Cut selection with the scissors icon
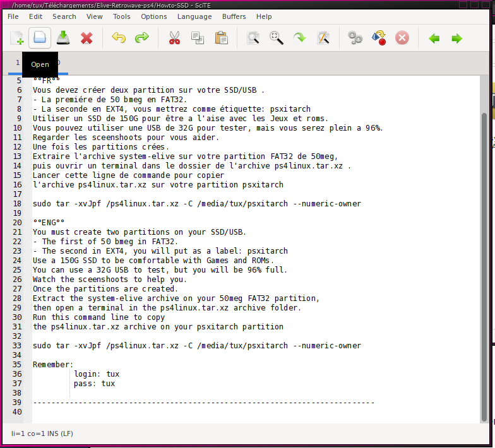The height and width of the screenshot is (448, 495). [x=174, y=38]
